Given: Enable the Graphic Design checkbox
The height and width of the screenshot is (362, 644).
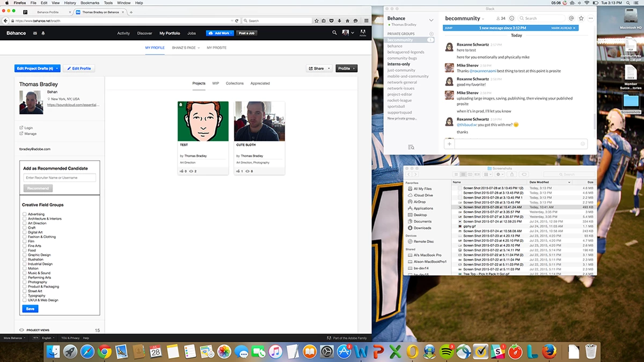Looking at the screenshot, I should 24,255.
